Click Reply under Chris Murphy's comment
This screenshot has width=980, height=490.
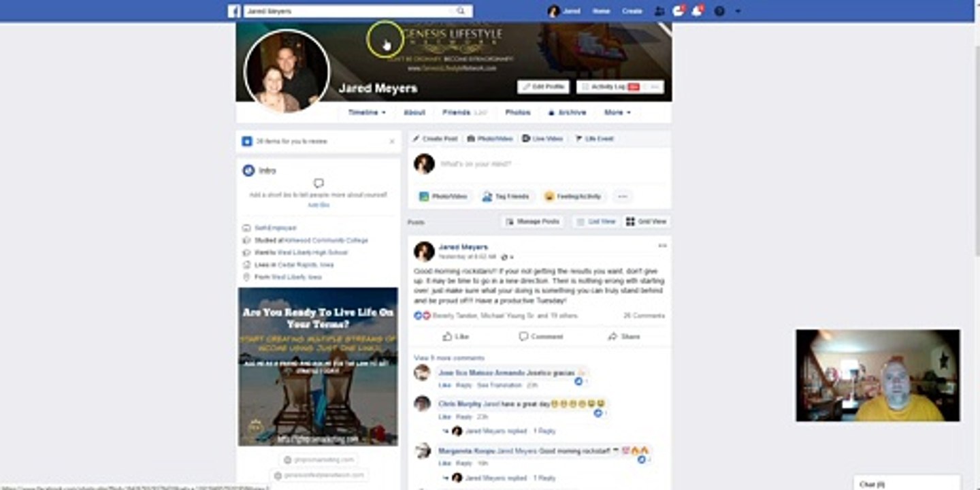(x=464, y=416)
